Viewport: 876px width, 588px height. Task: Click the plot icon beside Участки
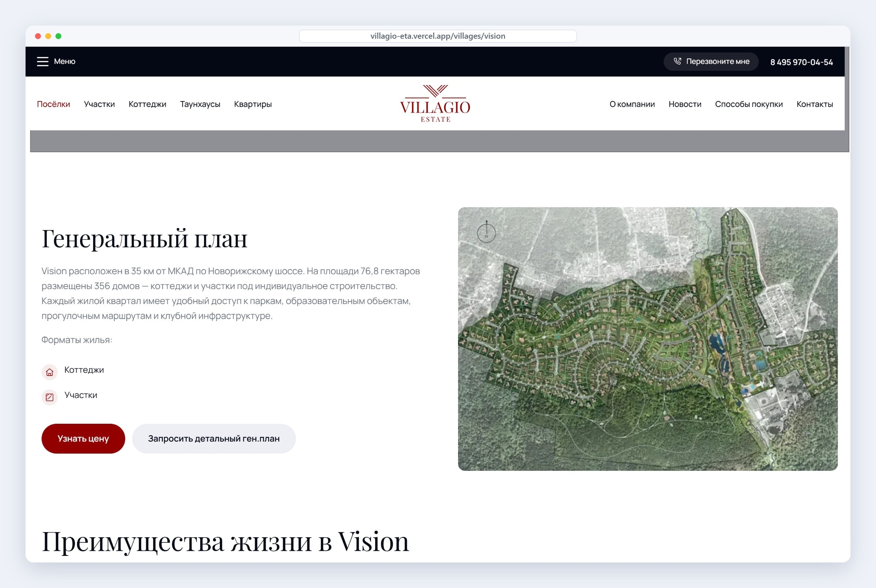(x=50, y=397)
